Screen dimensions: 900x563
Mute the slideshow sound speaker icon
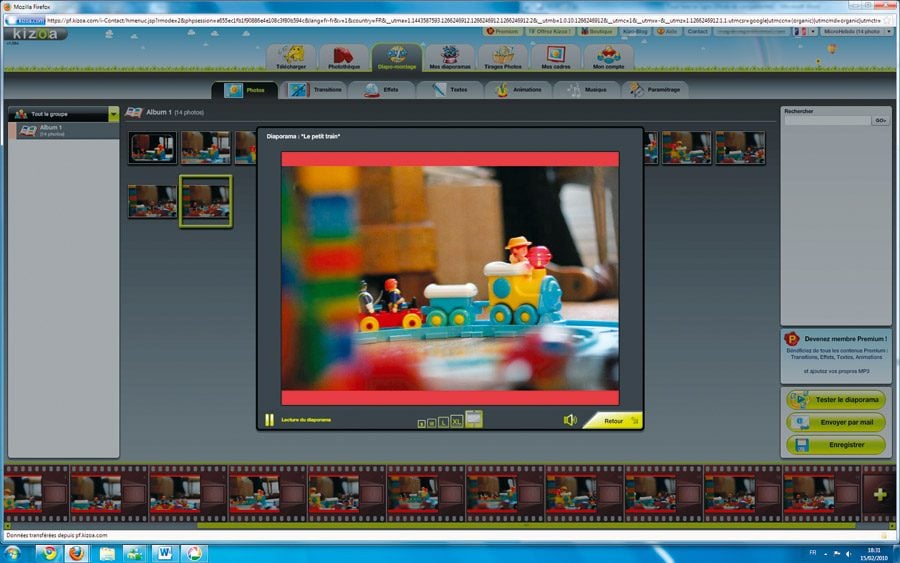[x=570, y=420]
